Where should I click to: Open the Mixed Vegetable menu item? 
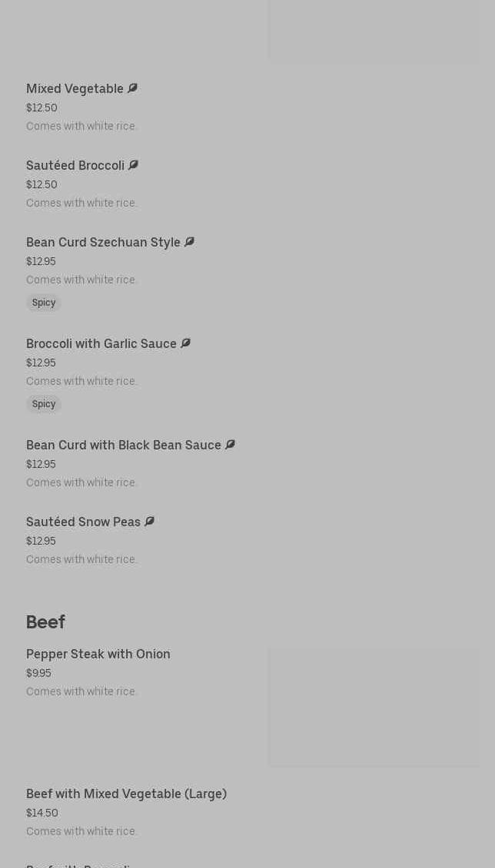(75, 89)
